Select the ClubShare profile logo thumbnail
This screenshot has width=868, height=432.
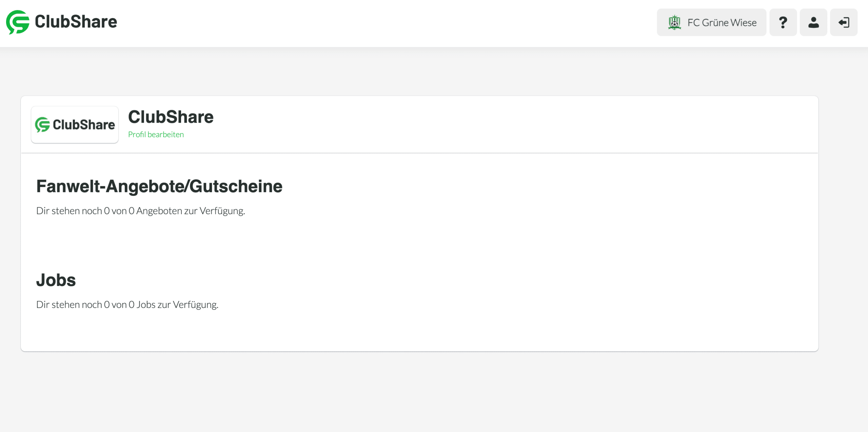(x=75, y=124)
